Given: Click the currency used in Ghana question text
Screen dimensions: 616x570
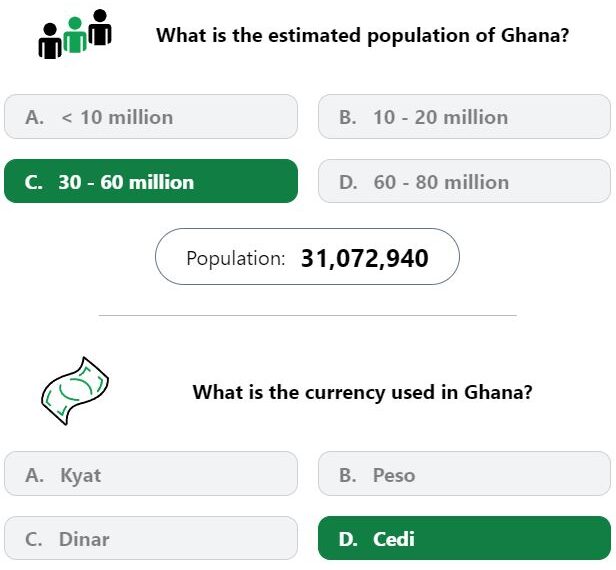Looking at the screenshot, I should (363, 392).
